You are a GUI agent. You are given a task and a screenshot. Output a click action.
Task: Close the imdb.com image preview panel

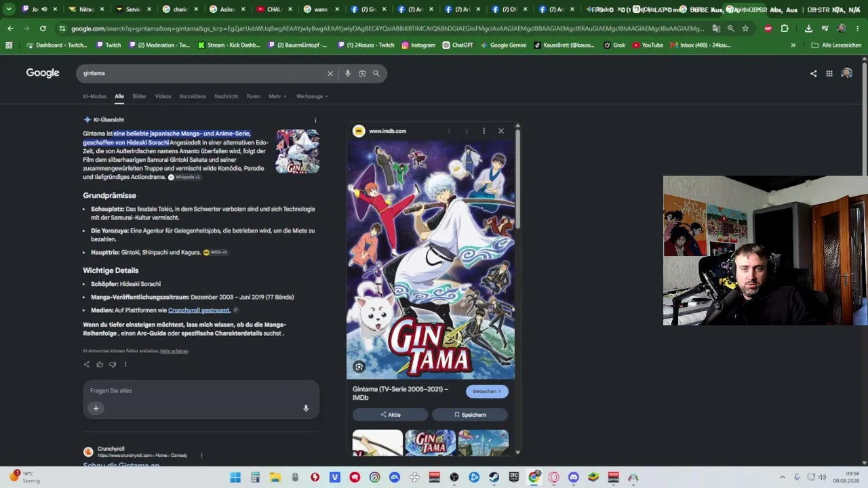coord(501,131)
